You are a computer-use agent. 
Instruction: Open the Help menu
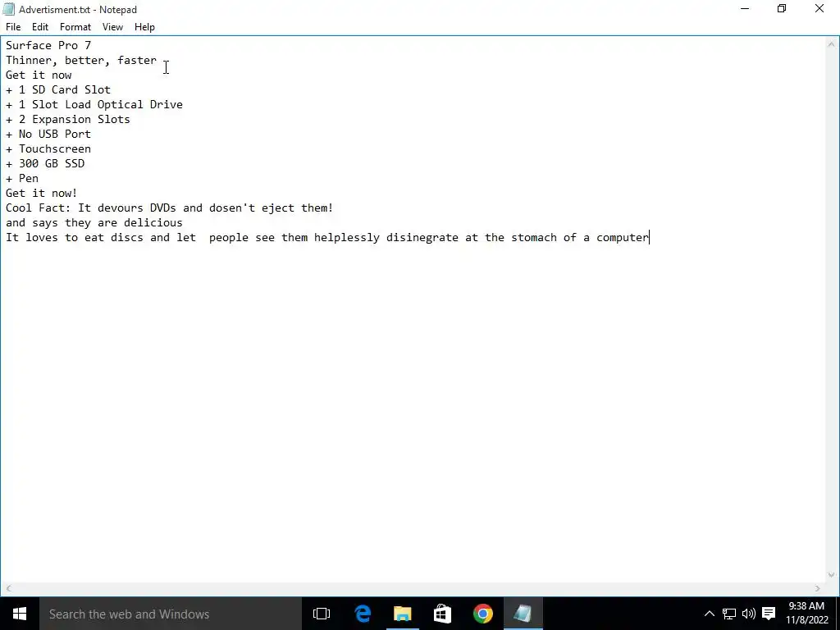144,27
